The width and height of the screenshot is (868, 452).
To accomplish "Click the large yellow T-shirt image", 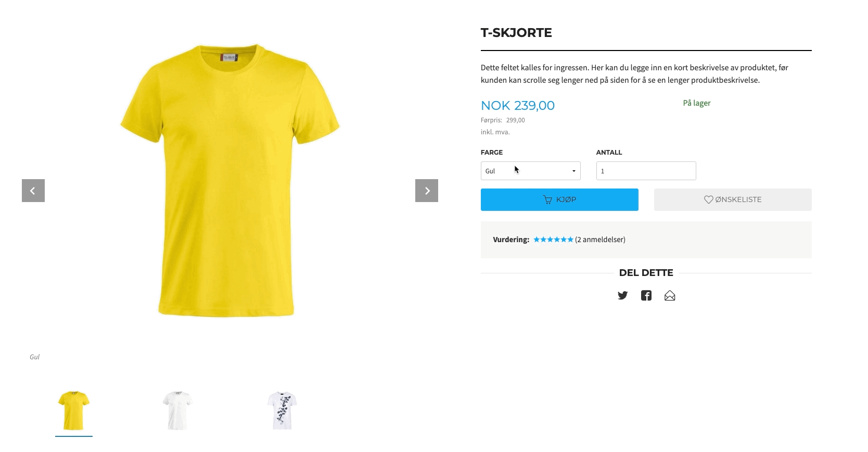I will (x=229, y=180).
